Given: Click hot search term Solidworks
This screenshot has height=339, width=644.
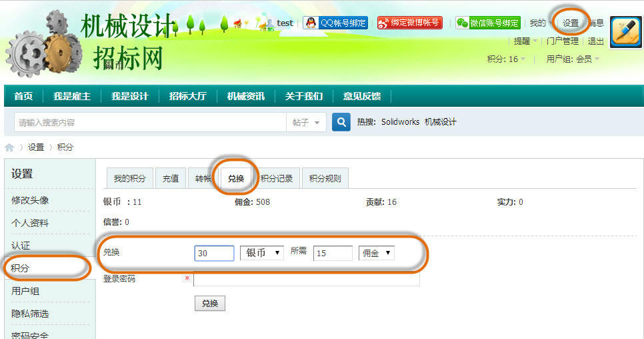Looking at the screenshot, I should point(400,122).
